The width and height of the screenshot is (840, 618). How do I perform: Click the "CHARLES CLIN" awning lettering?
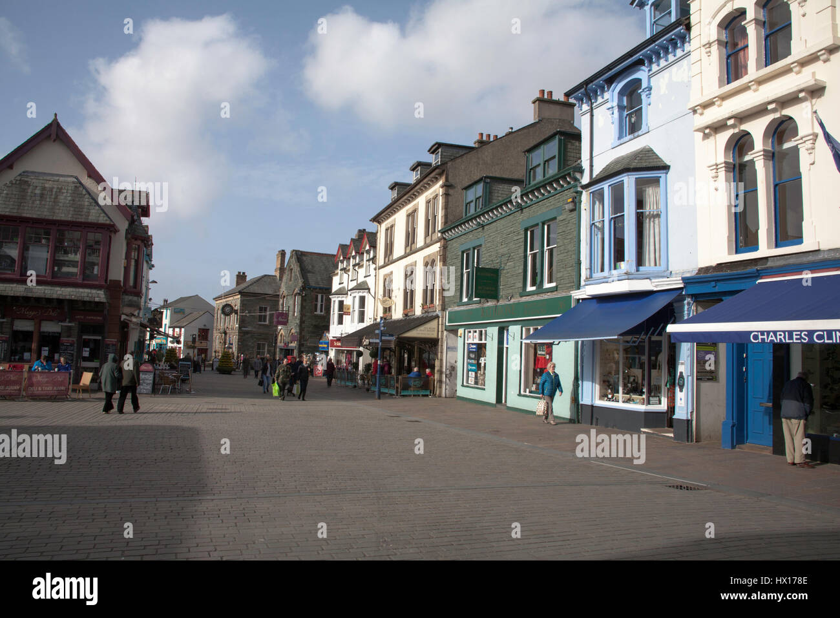coord(794,337)
